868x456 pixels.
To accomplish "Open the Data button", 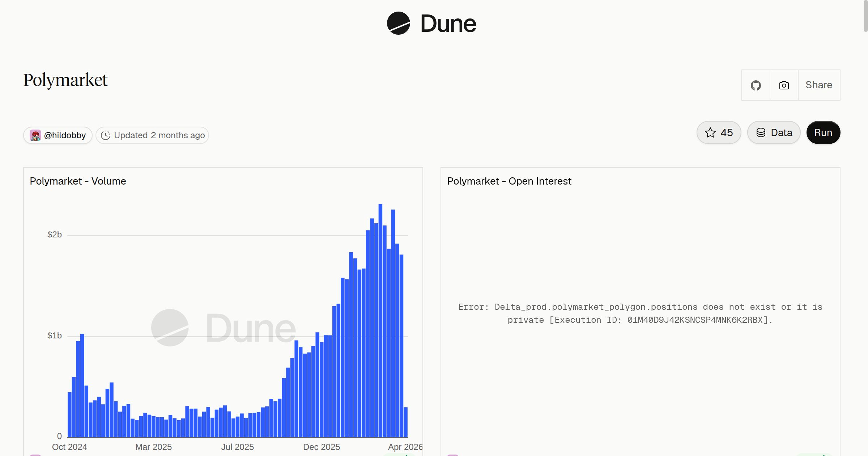I will coord(774,132).
